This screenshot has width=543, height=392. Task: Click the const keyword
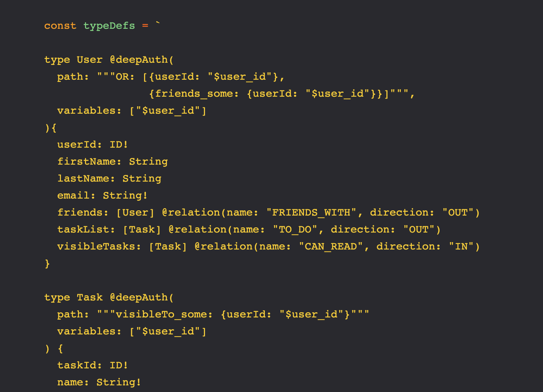(x=60, y=26)
